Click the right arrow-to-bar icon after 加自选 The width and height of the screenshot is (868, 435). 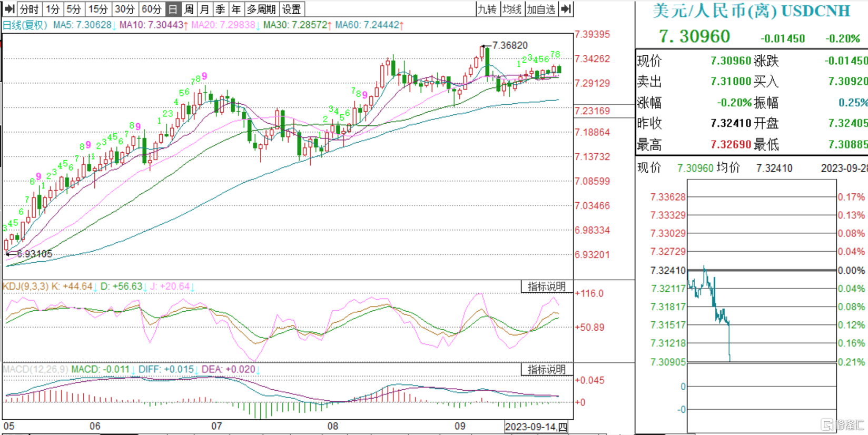point(566,9)
